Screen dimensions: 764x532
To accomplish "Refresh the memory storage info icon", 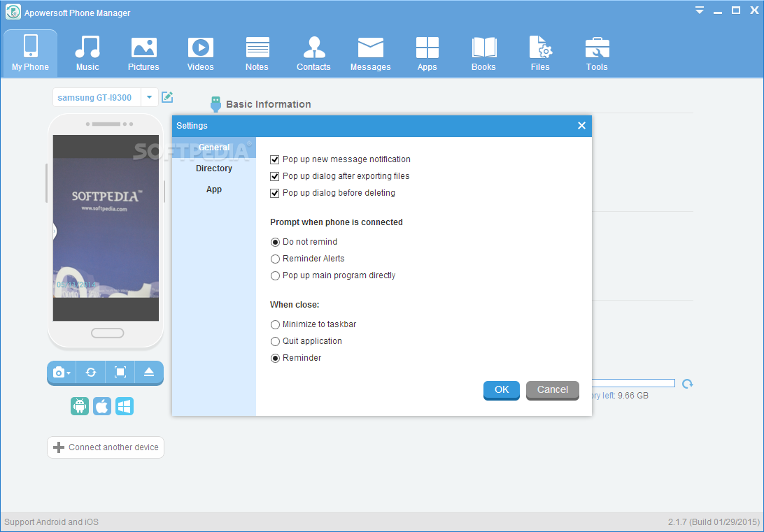I will click(688, 384).
